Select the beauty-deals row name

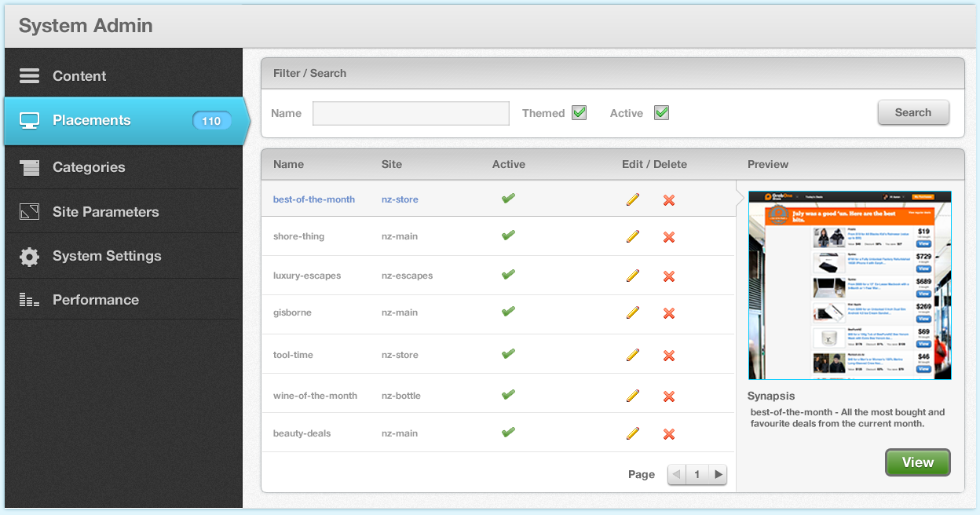[302, 433]
